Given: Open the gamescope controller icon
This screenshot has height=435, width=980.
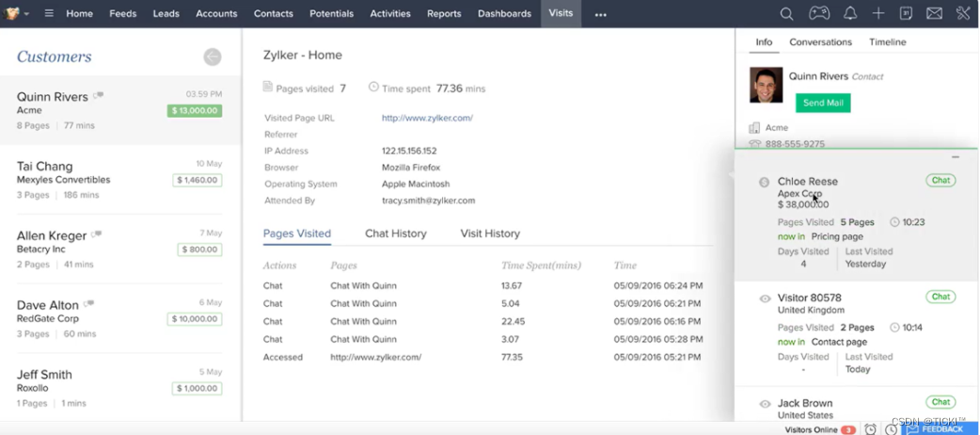Looking at the screenshot, I should pyautogui.click(x=819, y=13).
